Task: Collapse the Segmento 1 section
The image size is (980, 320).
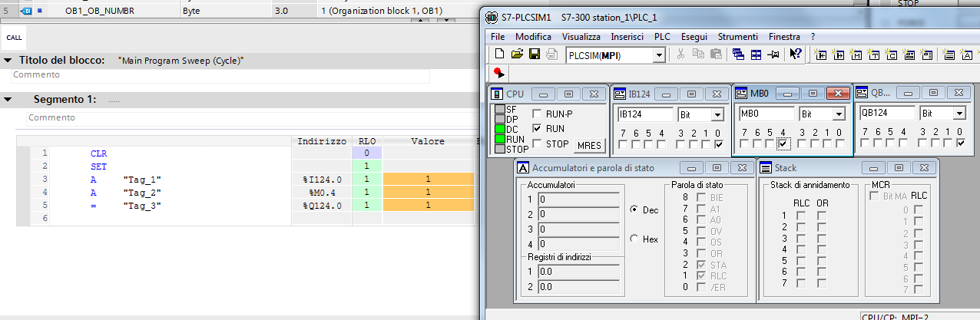Action: 8,100
